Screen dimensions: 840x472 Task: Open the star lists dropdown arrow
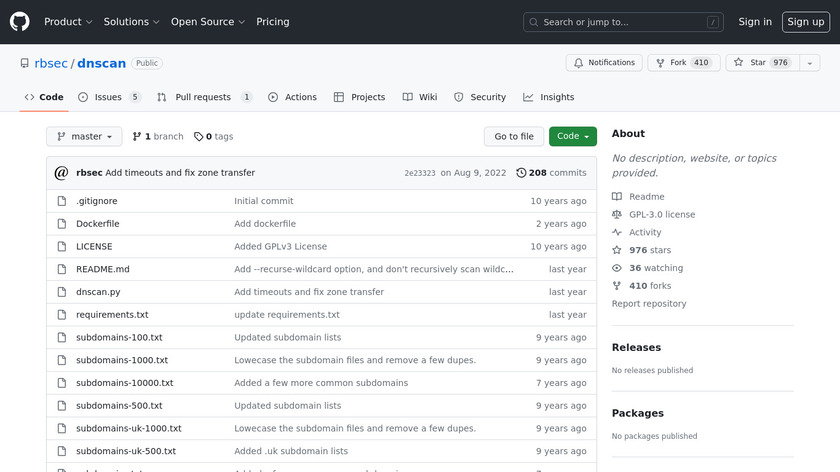[x=809, y=63]
